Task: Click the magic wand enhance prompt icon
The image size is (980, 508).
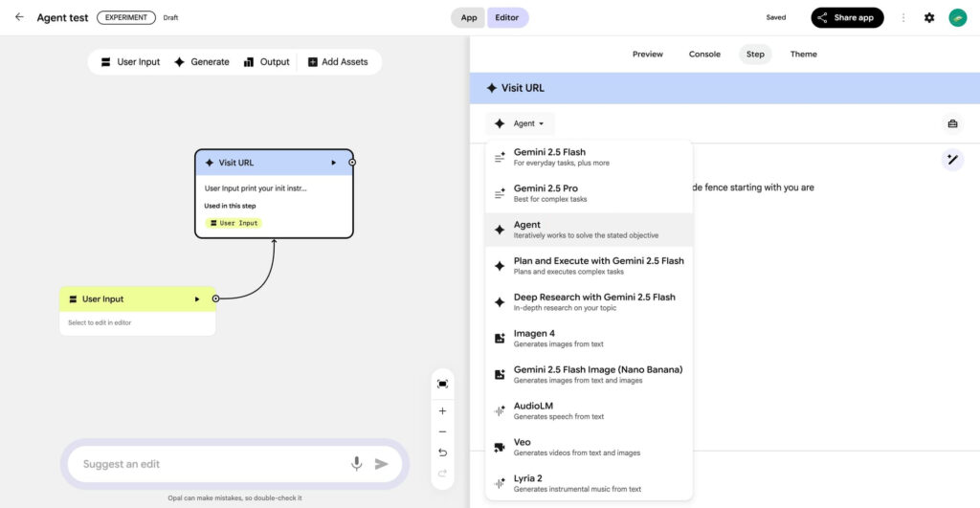Action: [952, 160]
